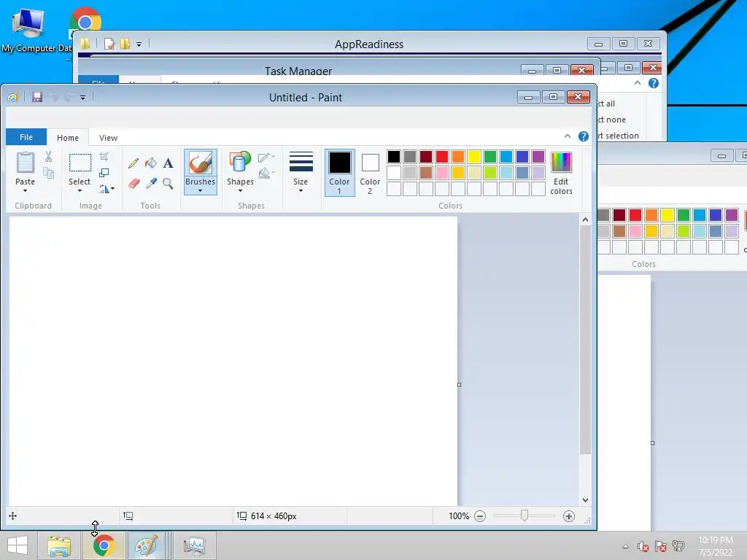Click the Save icon in Paint title bar
The width and height of the screenshot is (747, 560).
pos(37,97)
